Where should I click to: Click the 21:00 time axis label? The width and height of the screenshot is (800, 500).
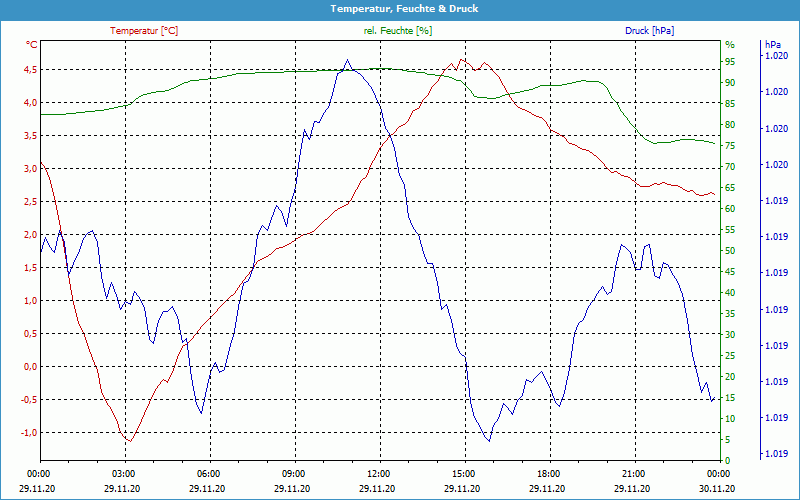click(633, 474)
